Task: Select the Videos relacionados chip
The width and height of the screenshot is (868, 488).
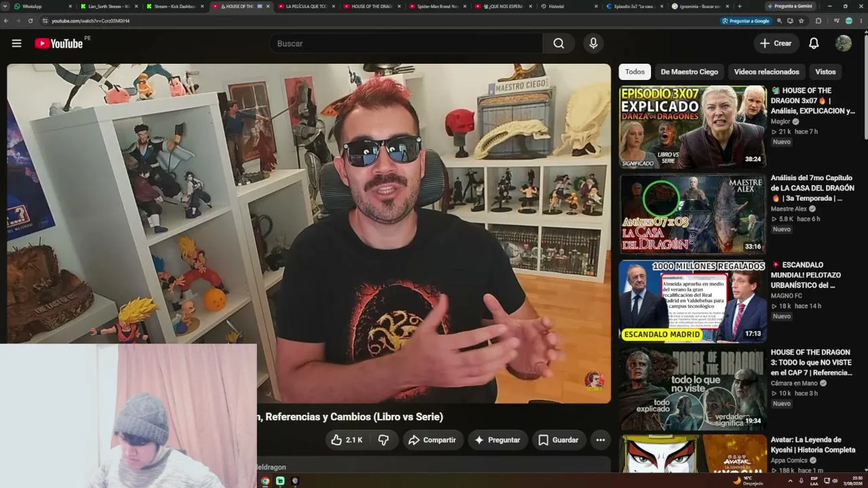Action: [766, 72]
